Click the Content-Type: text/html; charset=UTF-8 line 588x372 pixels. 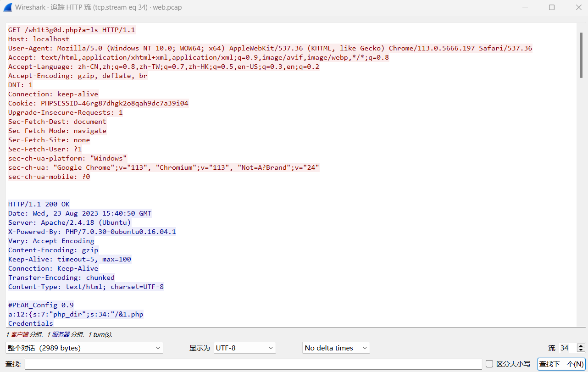tap(86, 287)
